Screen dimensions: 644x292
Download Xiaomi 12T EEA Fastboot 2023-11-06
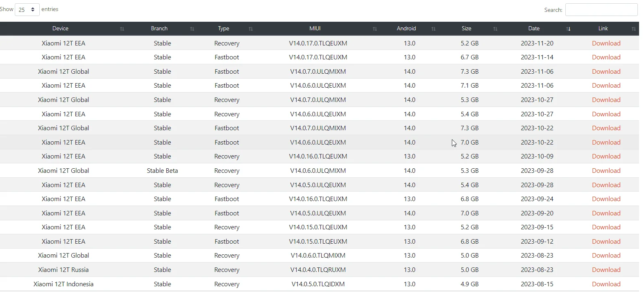[x=606, y=85]
